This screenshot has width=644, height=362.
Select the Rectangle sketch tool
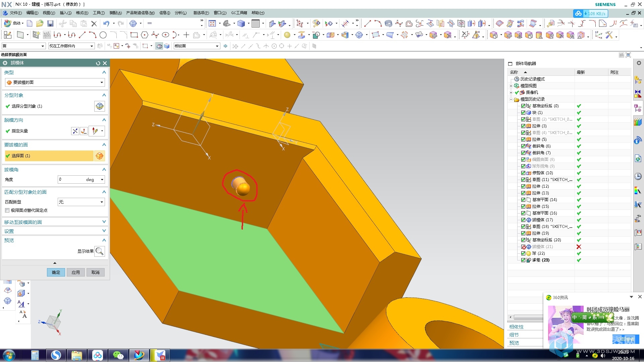click(134, 35)
